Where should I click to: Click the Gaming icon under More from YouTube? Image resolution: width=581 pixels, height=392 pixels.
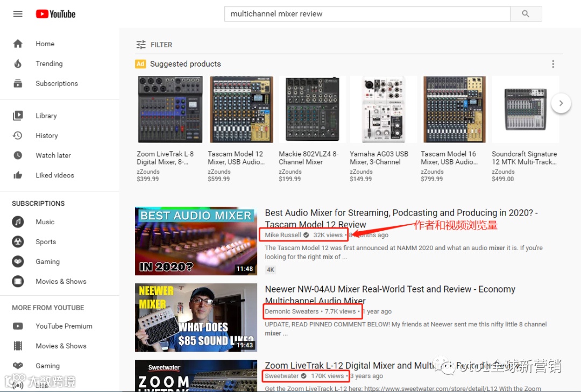[18, 365]
